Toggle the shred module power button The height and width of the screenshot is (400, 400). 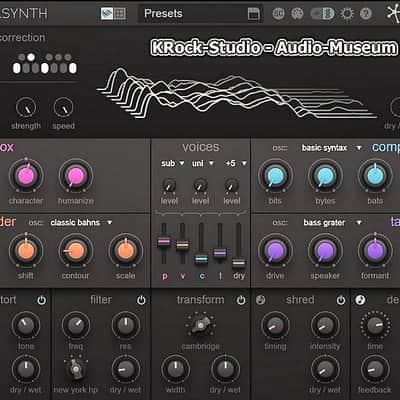point(341,300)
